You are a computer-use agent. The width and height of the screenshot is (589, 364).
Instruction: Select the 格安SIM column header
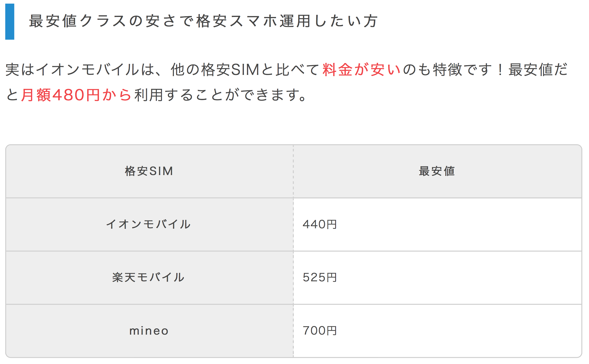point(149,171)
